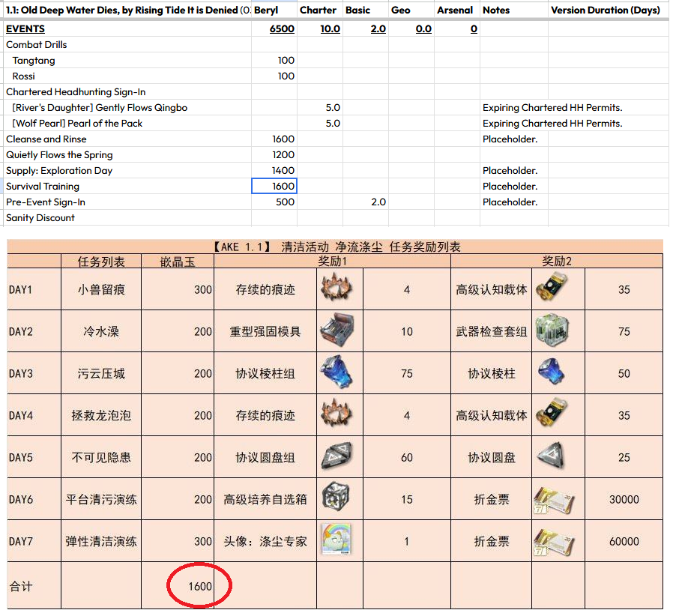Click the DAY6 折金票 amount 30000

pyautogui.click(x=624, y=499)
